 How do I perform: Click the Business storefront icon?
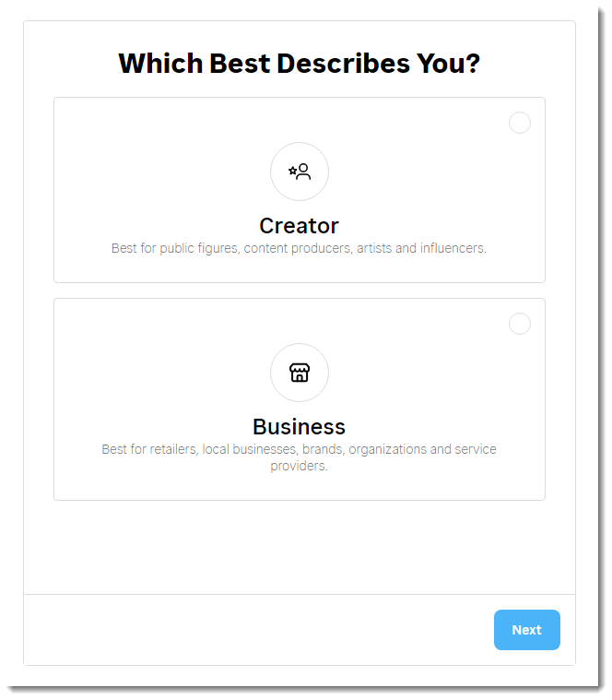(x=300, y=373)
